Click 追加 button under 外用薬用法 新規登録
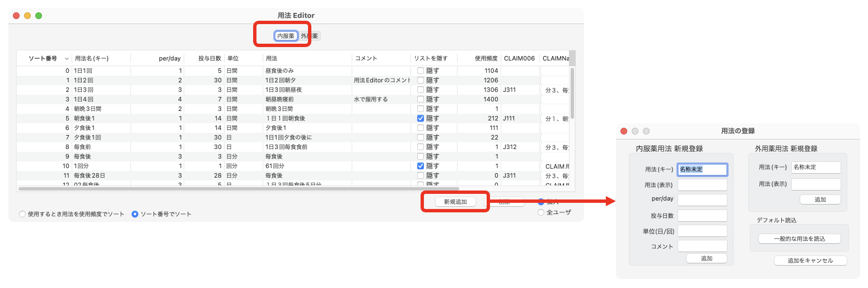Image resolution: width=868 pixels, height=288 pixels. tap(820, 199)
